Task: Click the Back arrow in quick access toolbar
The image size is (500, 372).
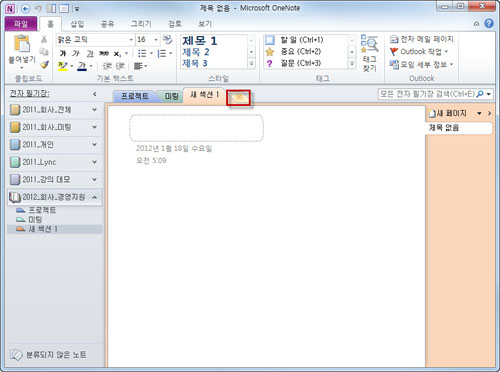Action: tap(26, 8)
